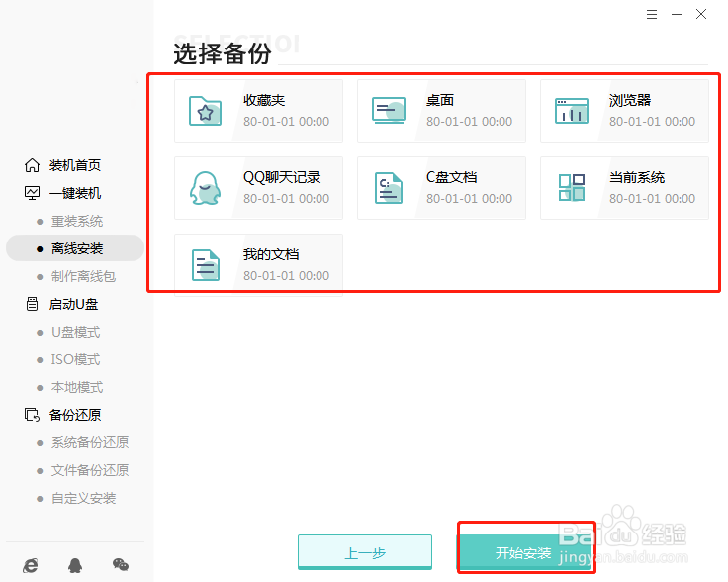The image size is (728, 582).
Task: Choose ISO模式 in sidebar
Action: click(x=76, y=359)
